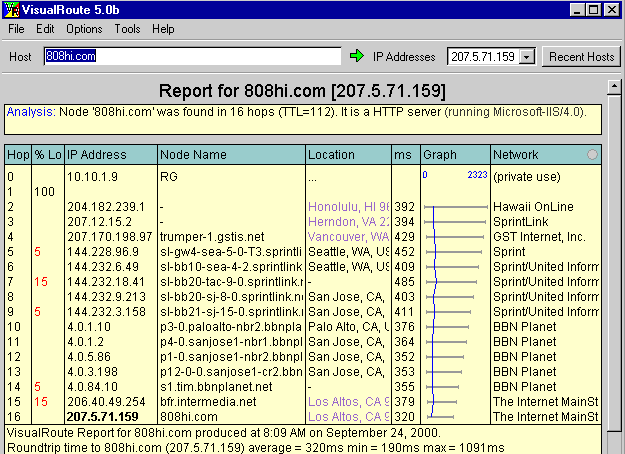
Task: Click the Roundtrip time summary line
Action: 256,448
